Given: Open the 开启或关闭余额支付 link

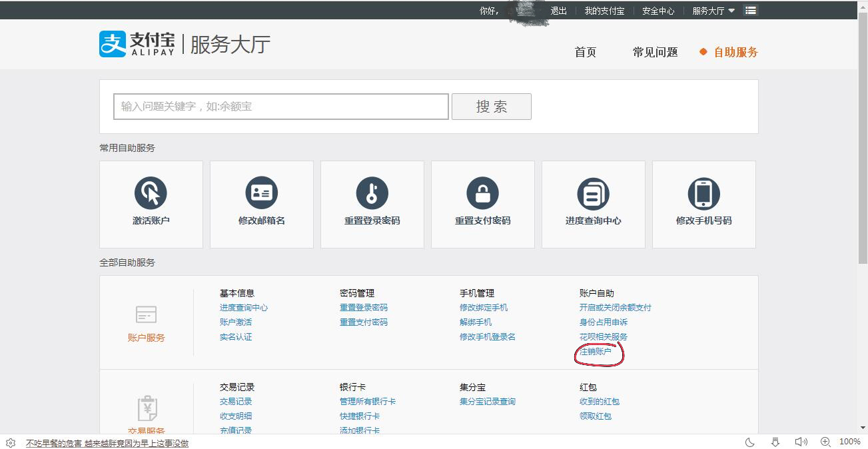Looking at the screenshot, I should (616, 308).
